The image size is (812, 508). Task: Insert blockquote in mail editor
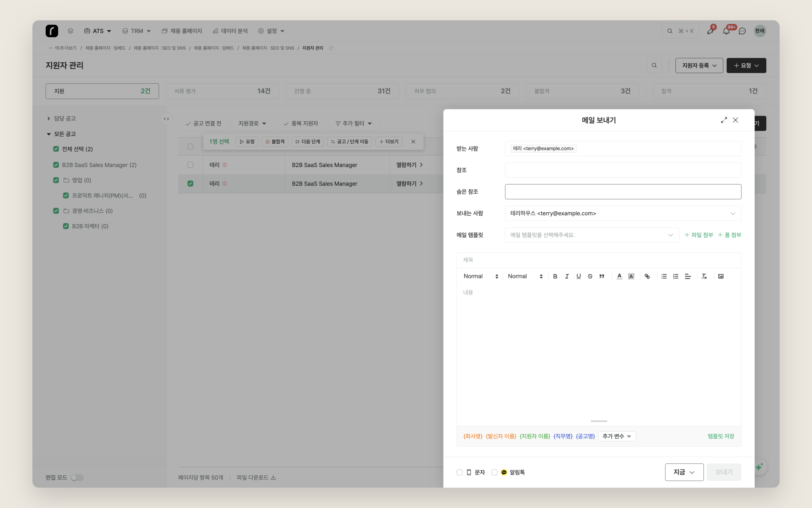[x=602, y=276]
